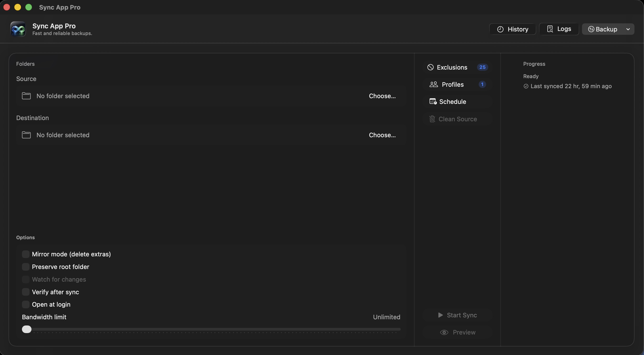Click the Backup mode label
Screen dimensions: 644x355
pyautogui.click(x=606, y=29)
